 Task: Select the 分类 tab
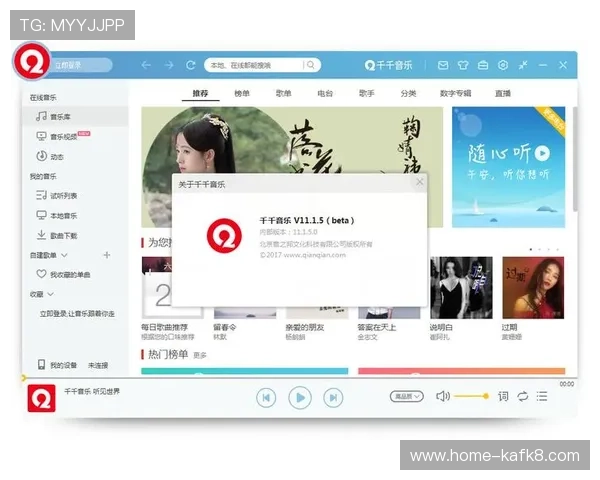pos(408,93)
